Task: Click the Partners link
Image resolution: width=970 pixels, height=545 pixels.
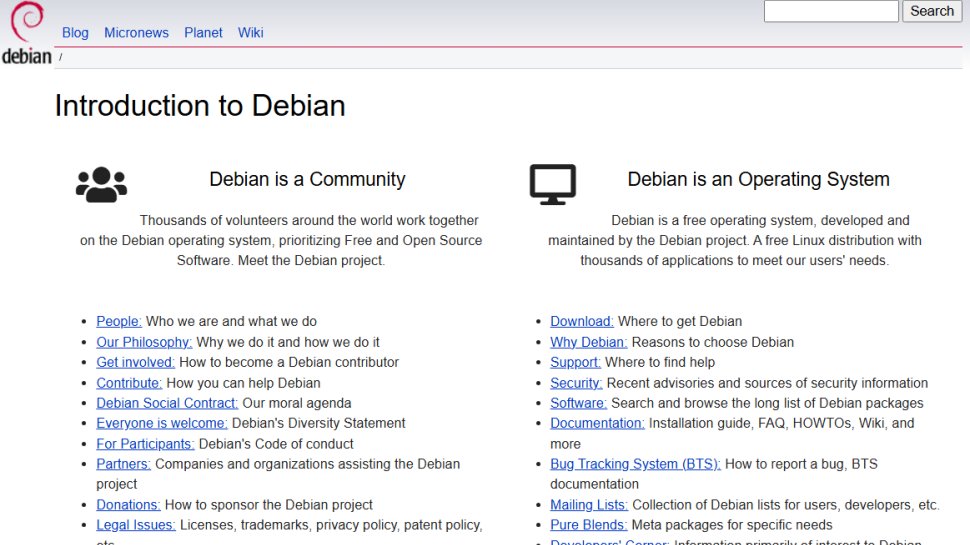Action: tap(123, 464)
